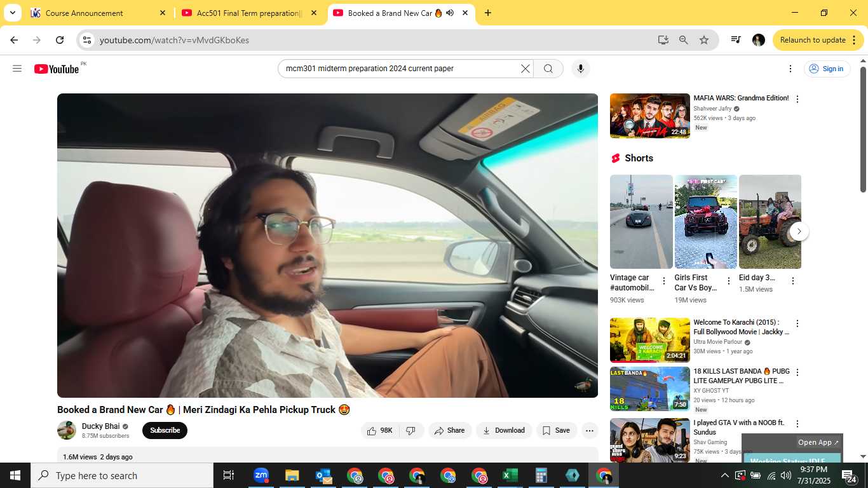This screenshot has height=488, width=868.
Task: Share the Ducky Bhai video
Action: point(450,430)
